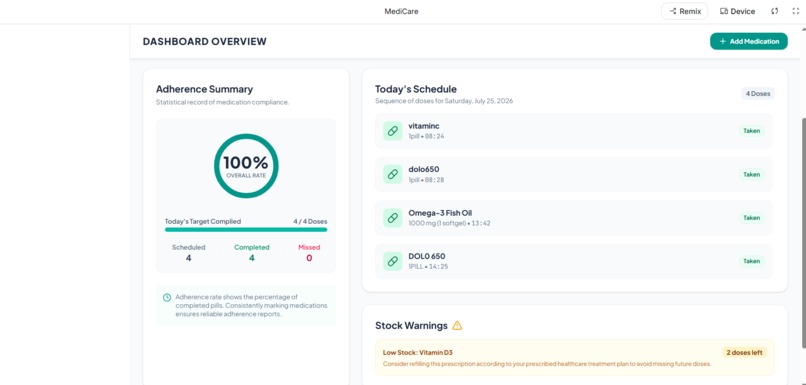
Task: Toggle Taken status for dolo650
Action: [x=752, y=174]
